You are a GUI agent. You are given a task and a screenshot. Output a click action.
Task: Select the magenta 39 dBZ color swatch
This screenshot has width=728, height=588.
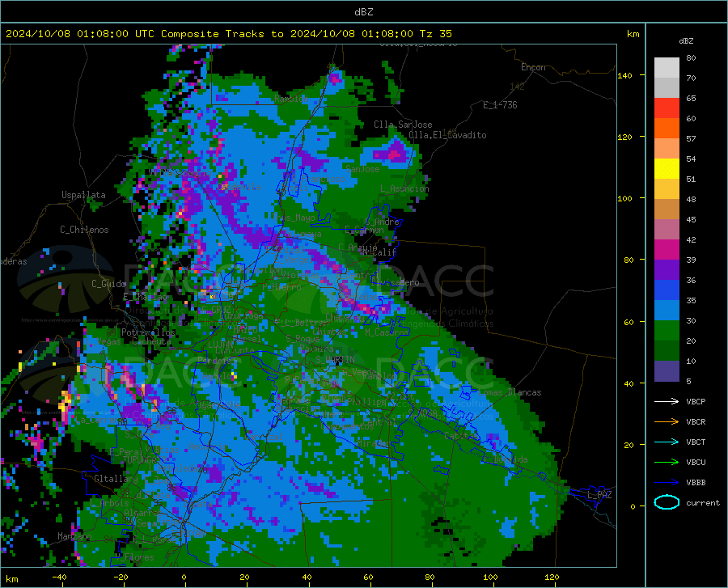667,250
